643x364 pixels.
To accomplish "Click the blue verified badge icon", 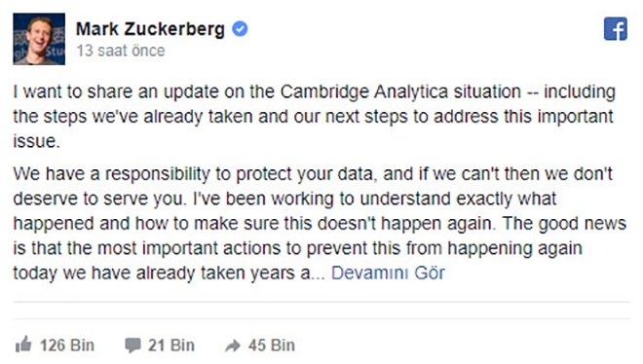I will (x=240, y=29).
